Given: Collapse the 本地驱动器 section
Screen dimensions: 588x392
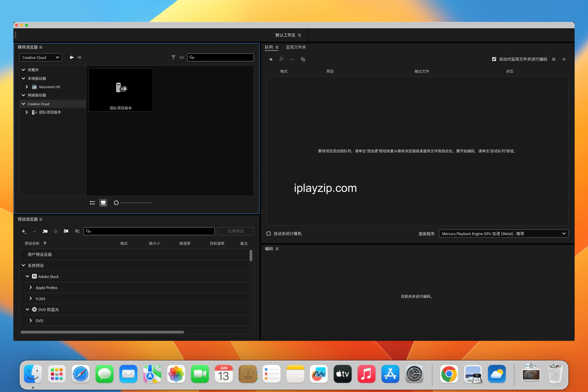Looking at the screenshot, I should 23,78.
